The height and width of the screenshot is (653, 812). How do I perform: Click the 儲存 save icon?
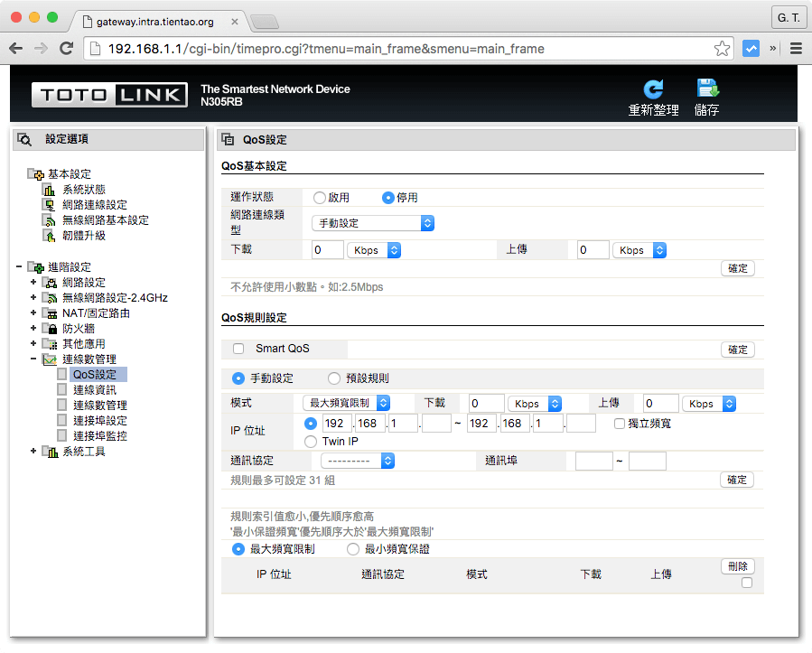click(707, 89)
